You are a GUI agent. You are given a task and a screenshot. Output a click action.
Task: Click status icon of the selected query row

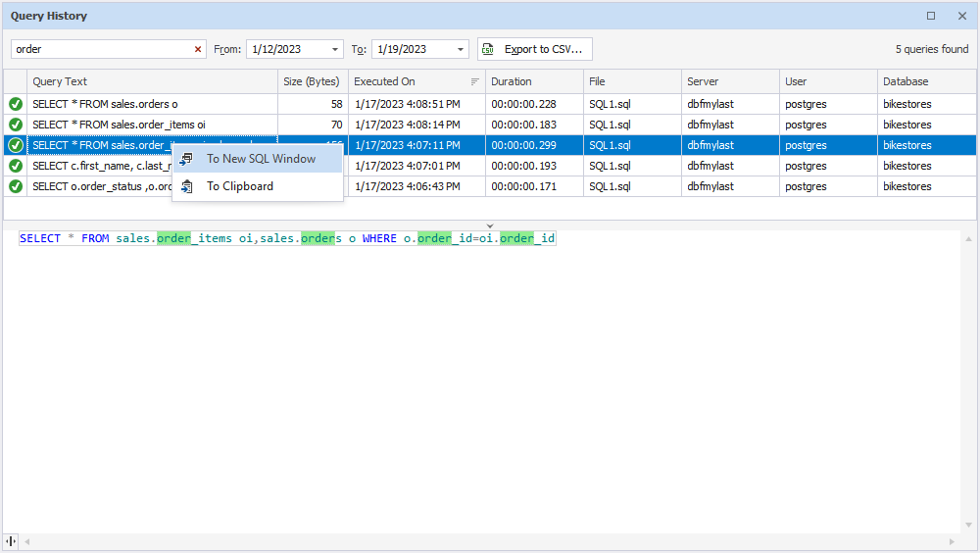[x=16, y=145]
